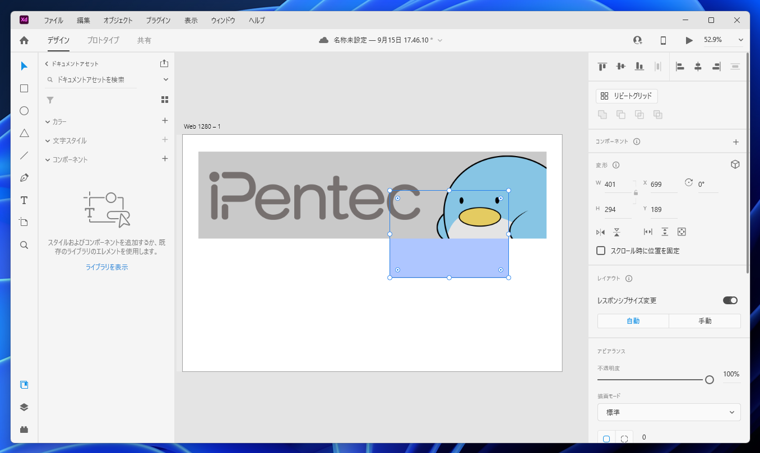The width and height of the screenshot is (760, 453).
Task: Select the Text tool
Action: pyautogui.click(x=24, y=200)
